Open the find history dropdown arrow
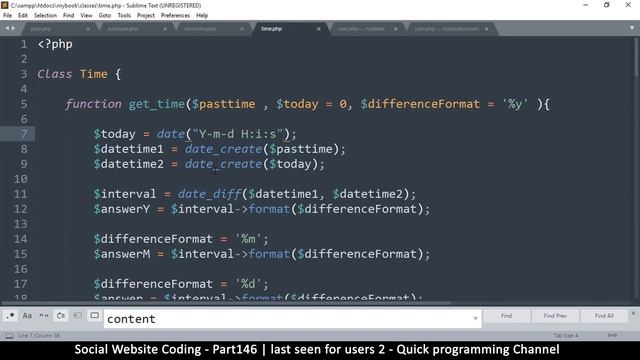 475,318
